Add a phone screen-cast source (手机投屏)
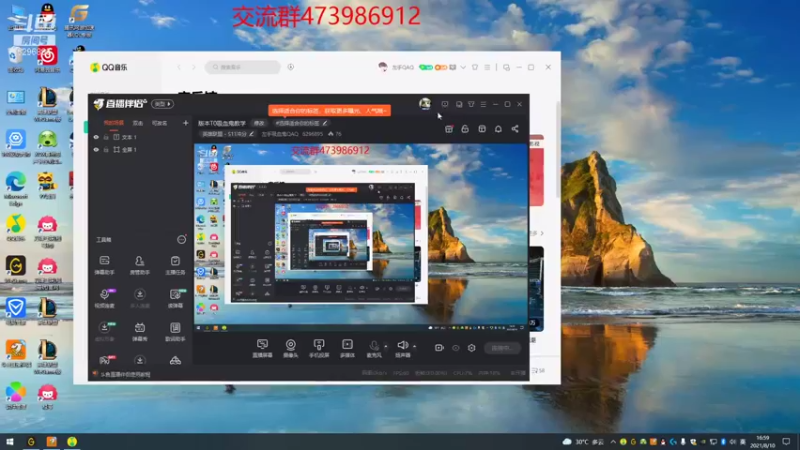The width and height of the screenshot is (800, 450). [x=319, y=348]
